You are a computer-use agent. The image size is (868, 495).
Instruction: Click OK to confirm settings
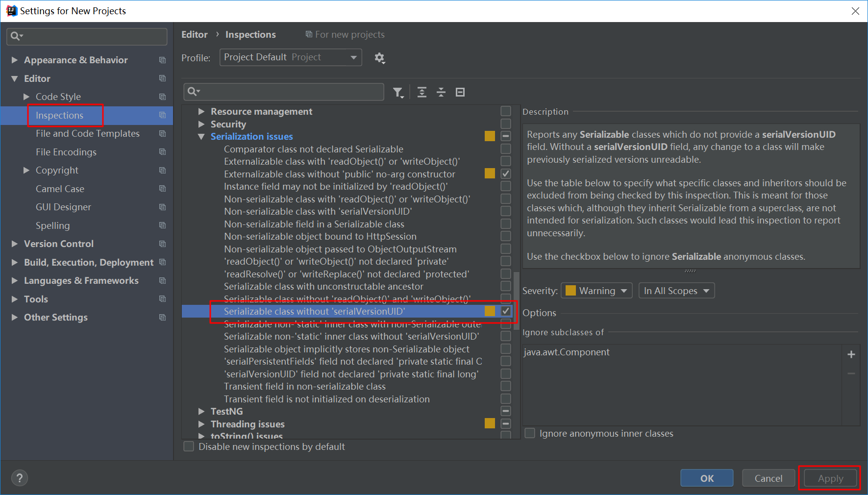(707, 478)
